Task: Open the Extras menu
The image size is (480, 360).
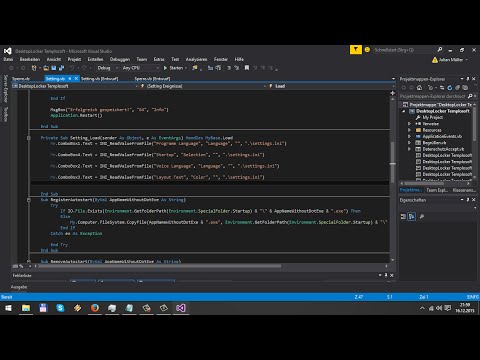Action: pos(159,59)
